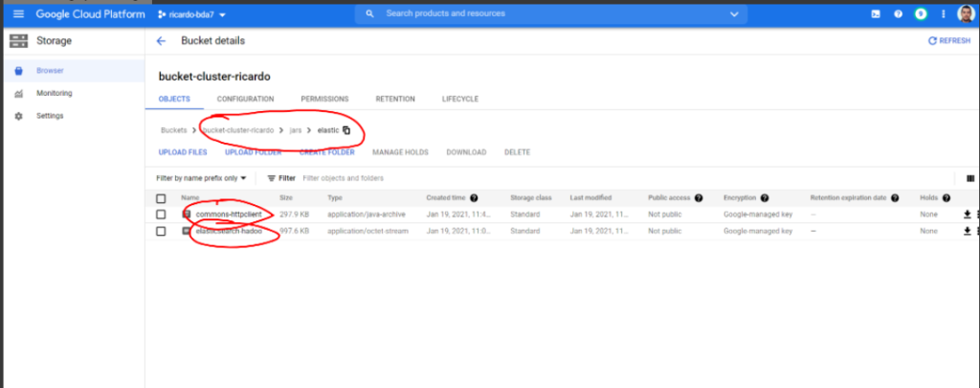Switch to the Retention tab
This screenshot has height=388, width=980.
click(395, 99)
